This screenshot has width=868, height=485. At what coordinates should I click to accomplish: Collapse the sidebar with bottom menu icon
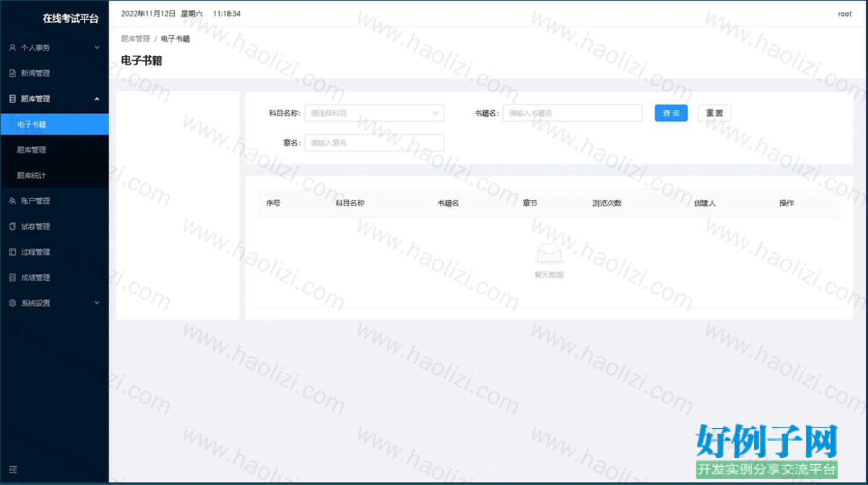pyautogui.click(x=13, y=469)
